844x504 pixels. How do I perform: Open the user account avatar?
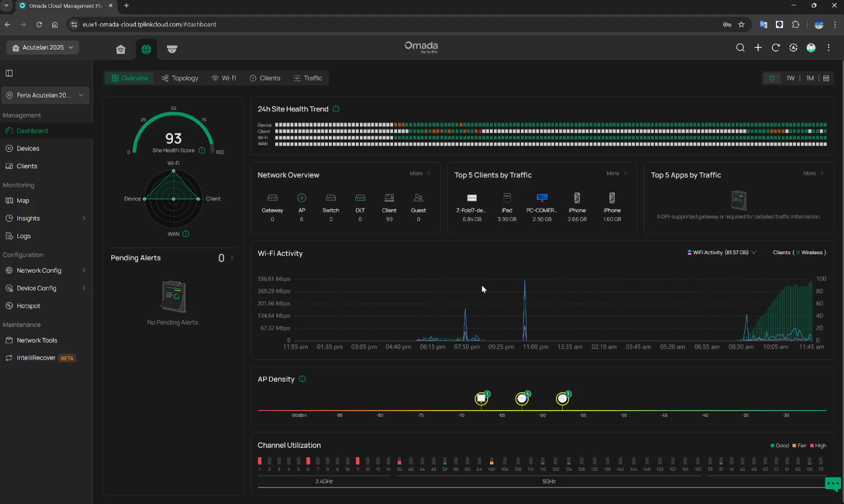point(811,48)
